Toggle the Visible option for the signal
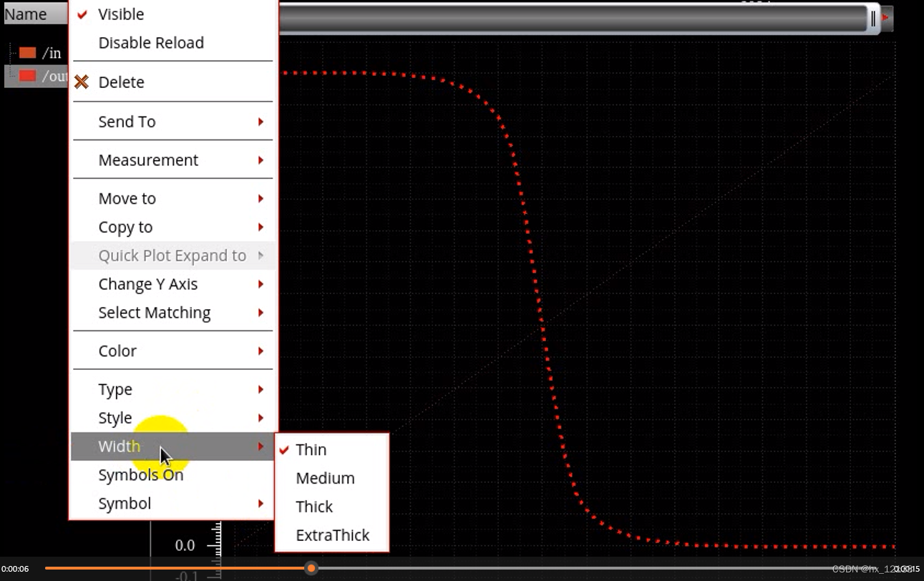 click(x=121, y=14)
